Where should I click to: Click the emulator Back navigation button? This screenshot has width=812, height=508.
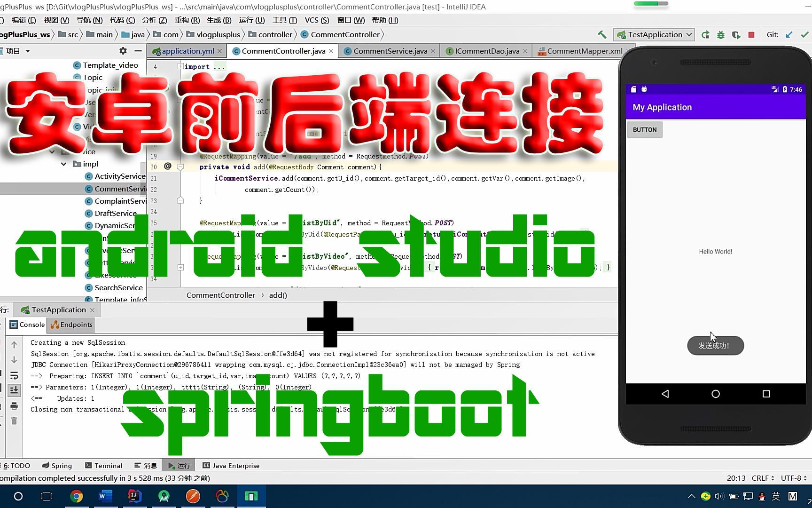pos(665,394)
